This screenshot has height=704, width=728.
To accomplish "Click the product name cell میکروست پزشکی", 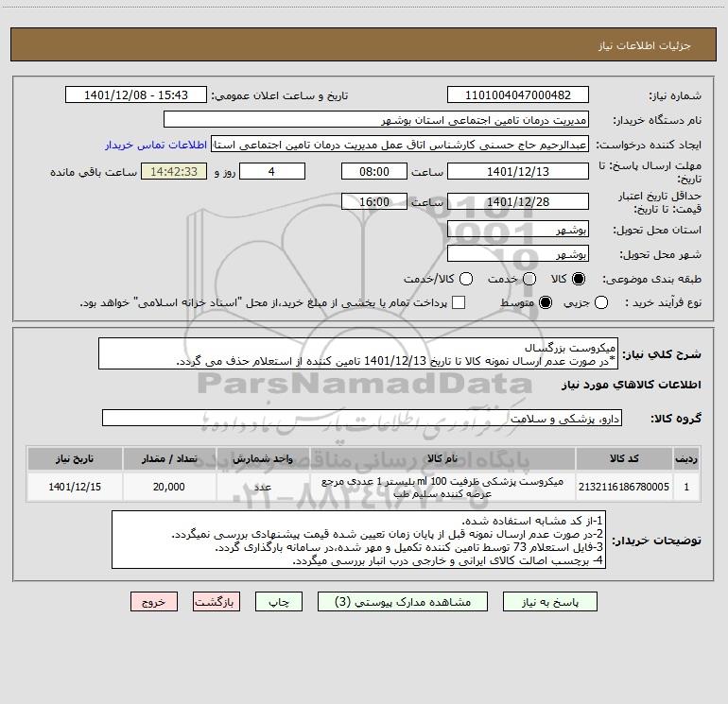I will [442, 487].
